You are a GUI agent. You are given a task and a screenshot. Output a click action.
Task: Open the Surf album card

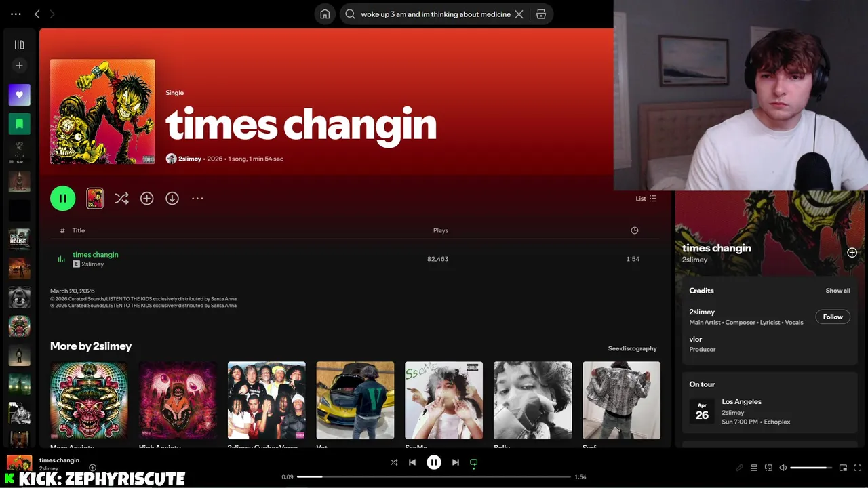[x=621, y=404]
